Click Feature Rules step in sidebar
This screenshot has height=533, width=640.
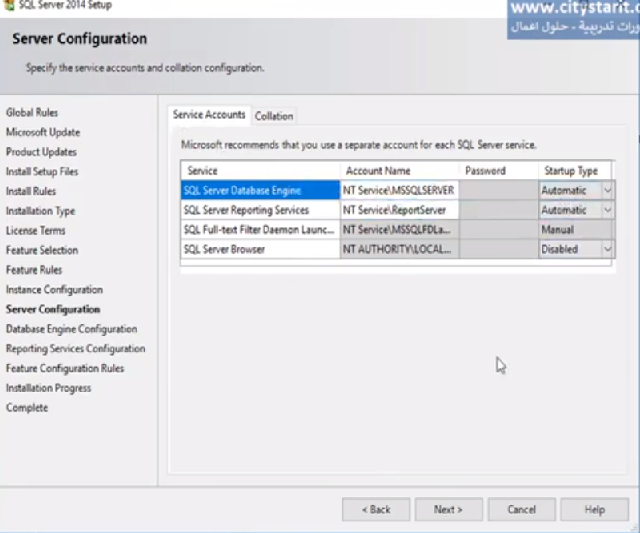pyautogui.click(x=34, y=270)
